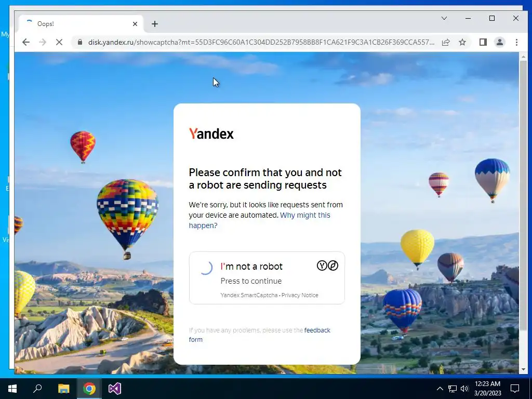
Task: Select the 'Oops!' tab
Action: [x=81, y=24]
